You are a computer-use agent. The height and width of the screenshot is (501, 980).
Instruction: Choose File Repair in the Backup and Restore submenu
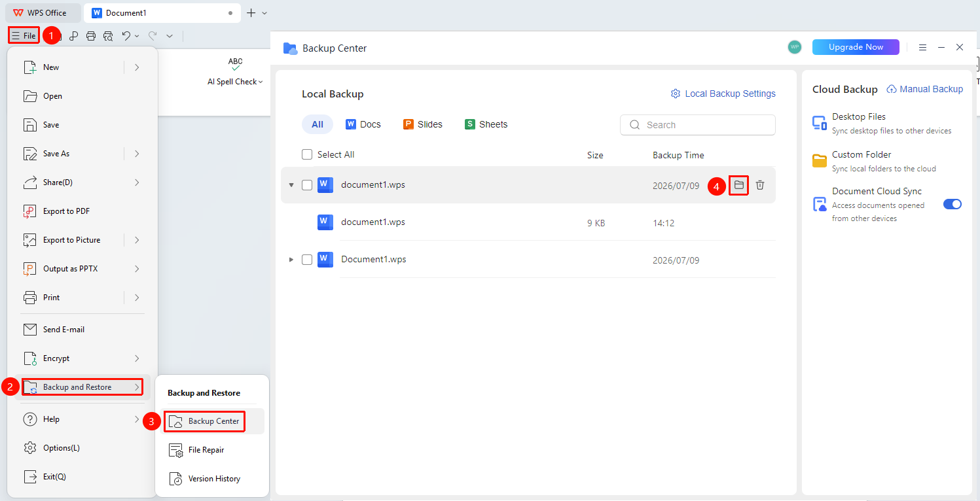[x=213, y=450]
